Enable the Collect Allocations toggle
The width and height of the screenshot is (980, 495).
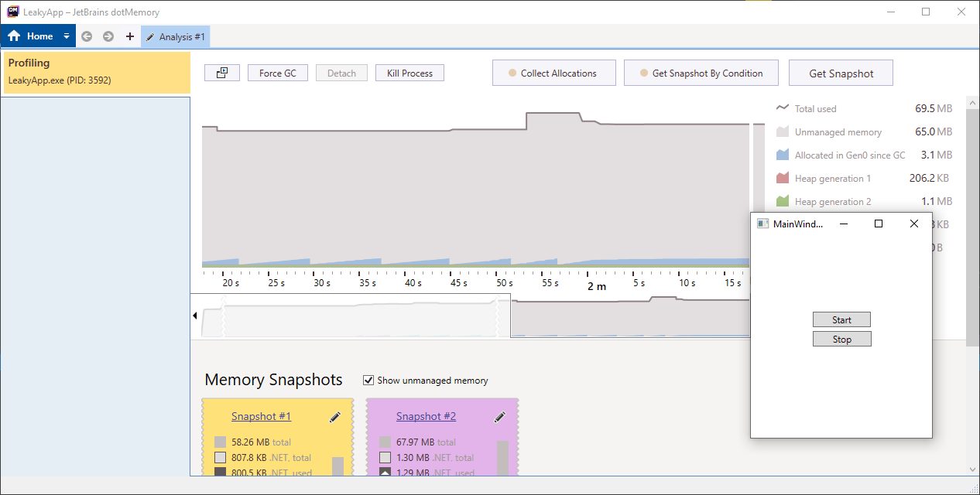tap(554, 72)
